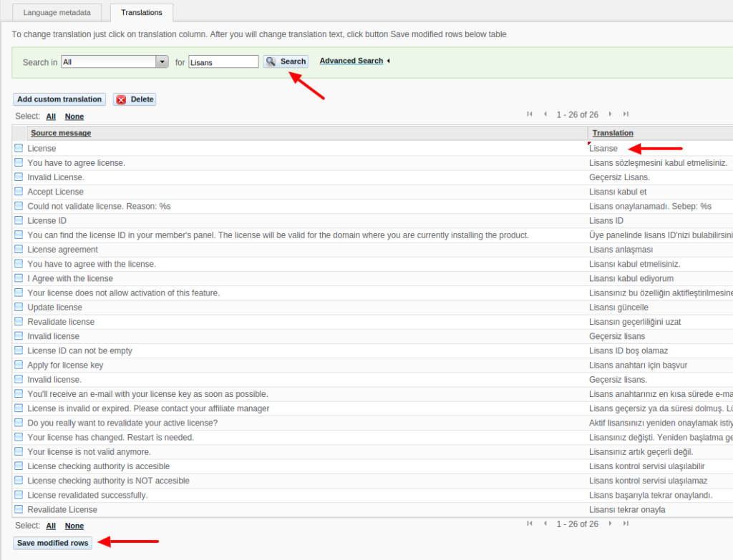Select the Translations tab
The width and height of the screenshot is (733, 560).
click(x=141, y=12)
